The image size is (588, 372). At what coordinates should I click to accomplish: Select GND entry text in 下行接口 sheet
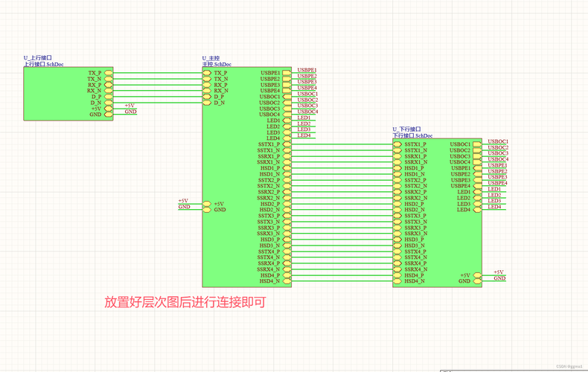tap(464, 281)
